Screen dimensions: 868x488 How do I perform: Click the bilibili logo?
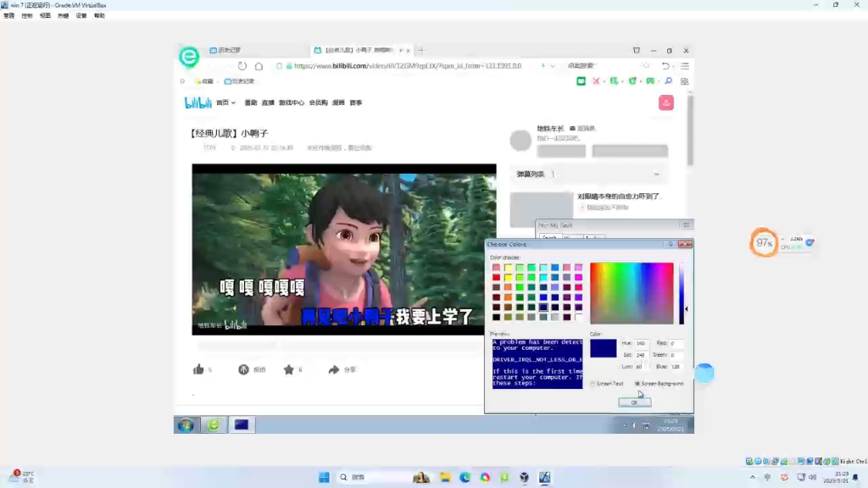tap(198, 103)
